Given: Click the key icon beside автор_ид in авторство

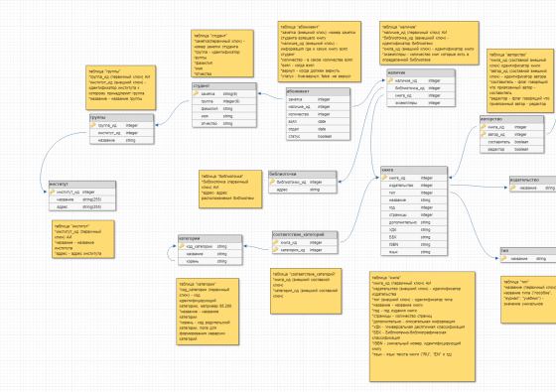Looking at the screenshot, I should 484,134.
